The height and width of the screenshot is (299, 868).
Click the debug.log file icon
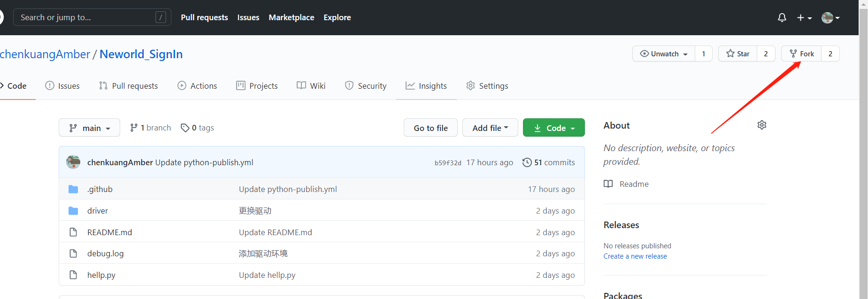[73, 253]
